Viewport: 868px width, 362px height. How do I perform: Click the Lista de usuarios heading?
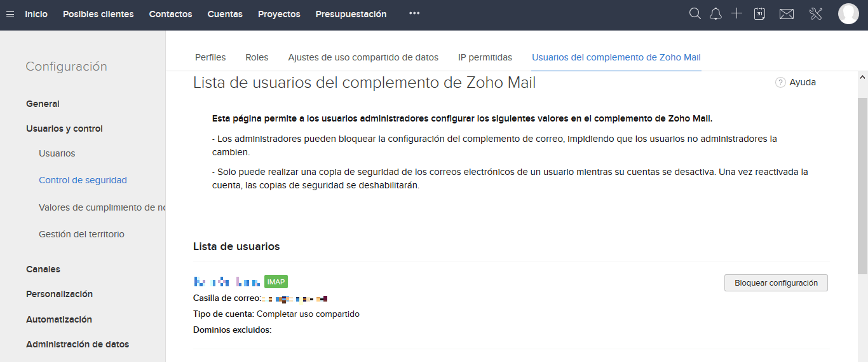[236, 246]
